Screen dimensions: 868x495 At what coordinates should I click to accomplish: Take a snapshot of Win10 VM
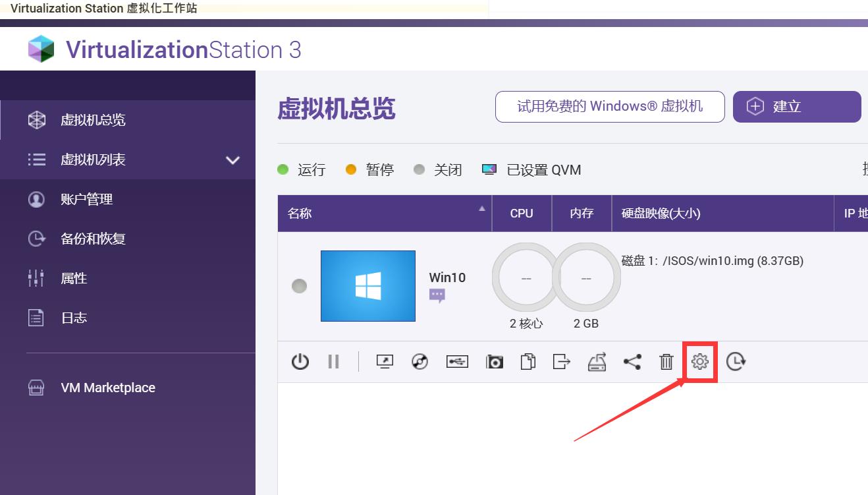coord(494,361)
